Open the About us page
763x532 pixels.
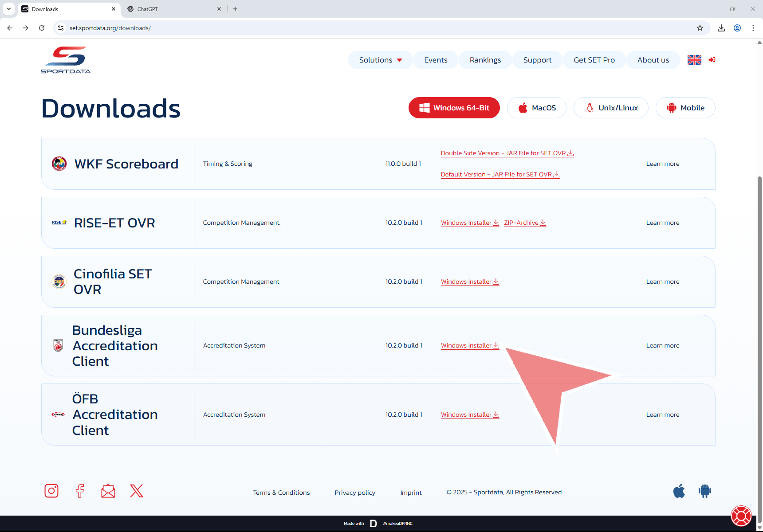point(653,60)
